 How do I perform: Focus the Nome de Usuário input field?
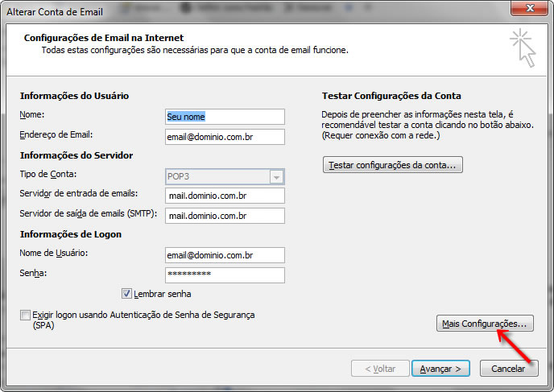click(225, 255)
